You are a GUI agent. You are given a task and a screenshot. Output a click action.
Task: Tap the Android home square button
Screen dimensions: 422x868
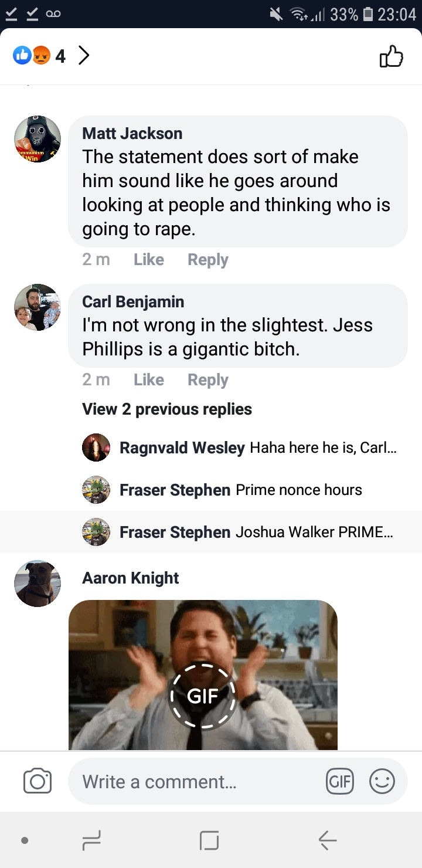pyautogui.click(x=209, y=840)
